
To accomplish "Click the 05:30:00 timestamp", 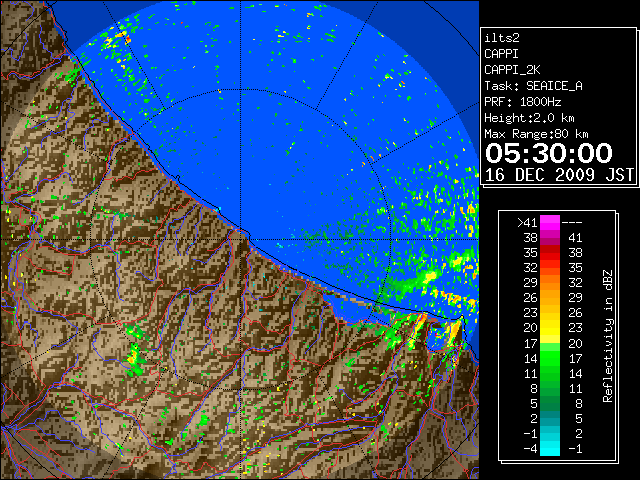I will (x=549, y=153).
